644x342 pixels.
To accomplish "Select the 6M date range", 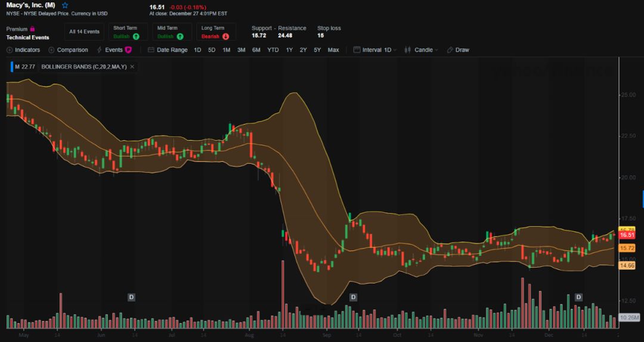I will [256, 50].
